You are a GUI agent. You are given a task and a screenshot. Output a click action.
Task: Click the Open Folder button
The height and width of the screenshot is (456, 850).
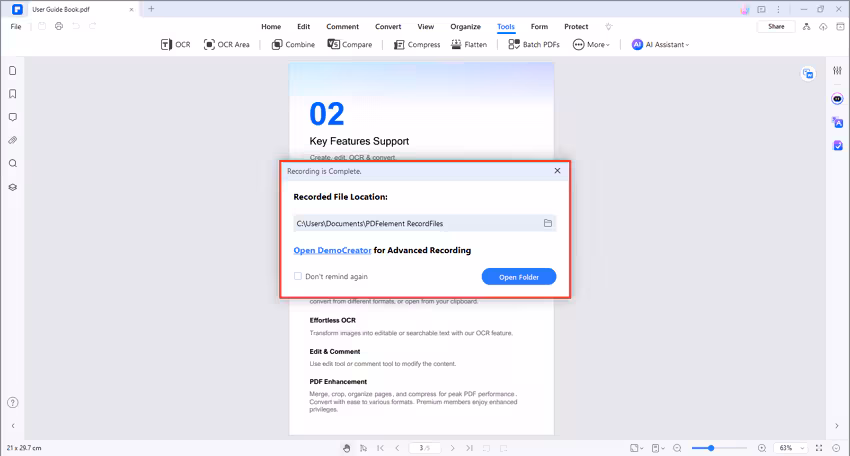coord(519,277)
